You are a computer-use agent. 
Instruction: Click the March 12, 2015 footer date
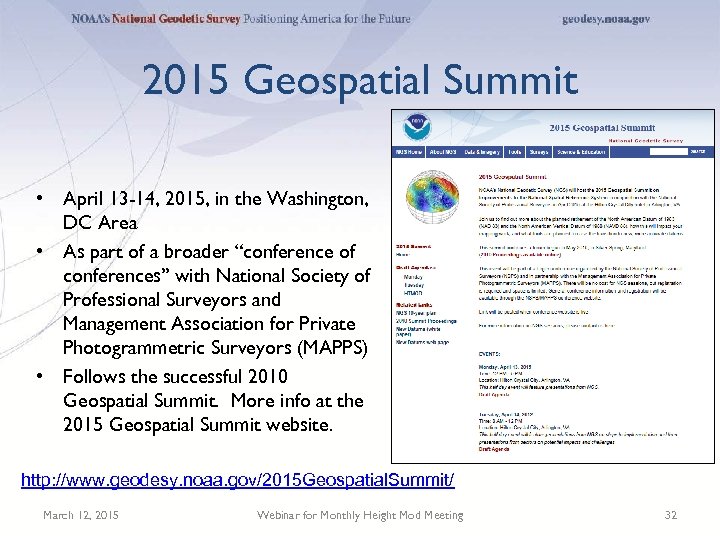pos(81,515)
